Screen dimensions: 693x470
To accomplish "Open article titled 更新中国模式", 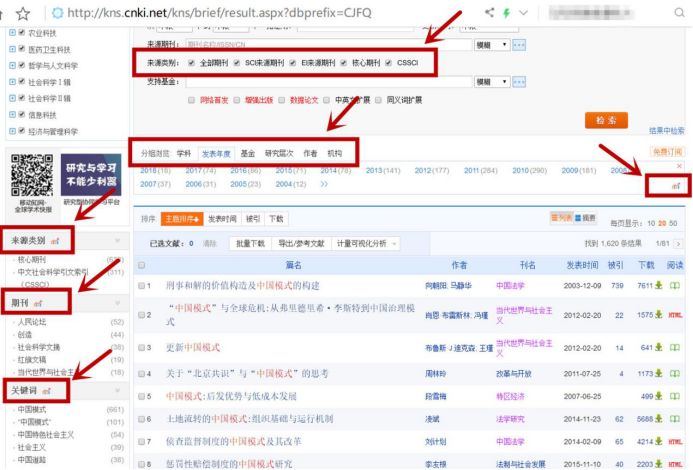I will 193,348.
